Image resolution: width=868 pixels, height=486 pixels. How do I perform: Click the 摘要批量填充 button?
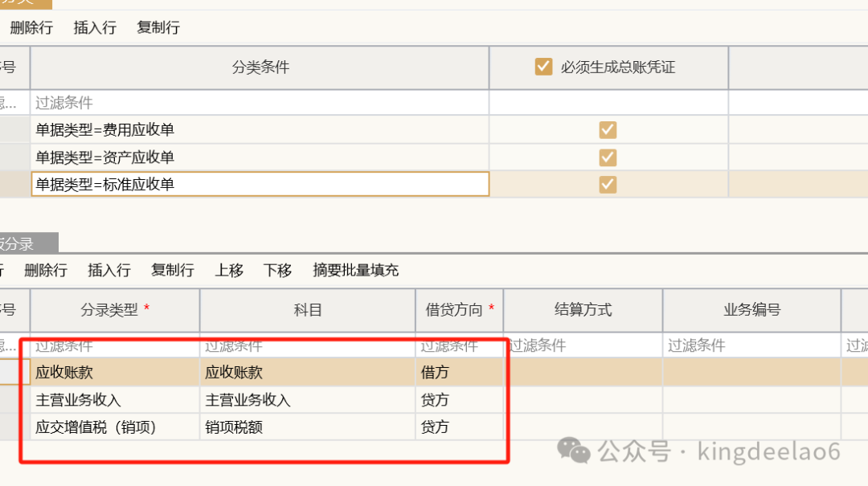click(355, 270)
